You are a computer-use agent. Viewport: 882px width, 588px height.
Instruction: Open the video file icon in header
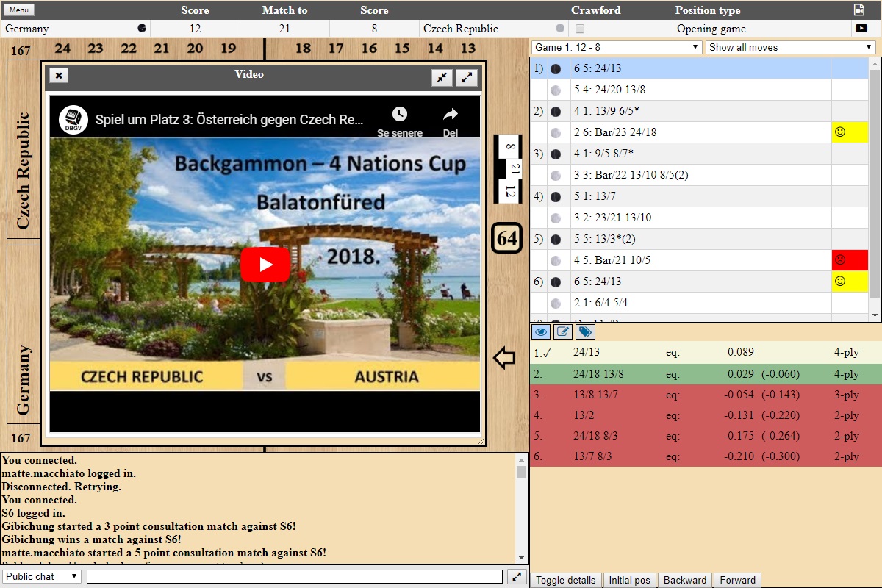click(859, 10)
